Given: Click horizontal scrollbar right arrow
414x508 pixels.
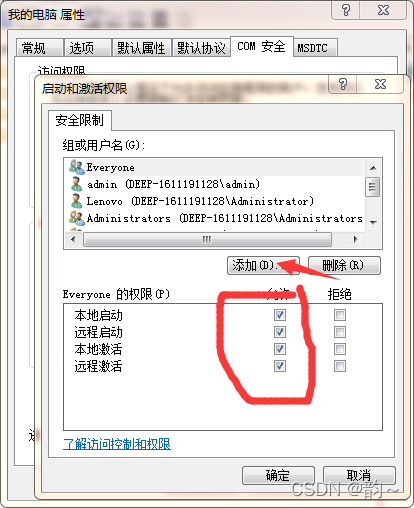Looking at the screenshot, I should pyautogui.click(x=356, y=239).
